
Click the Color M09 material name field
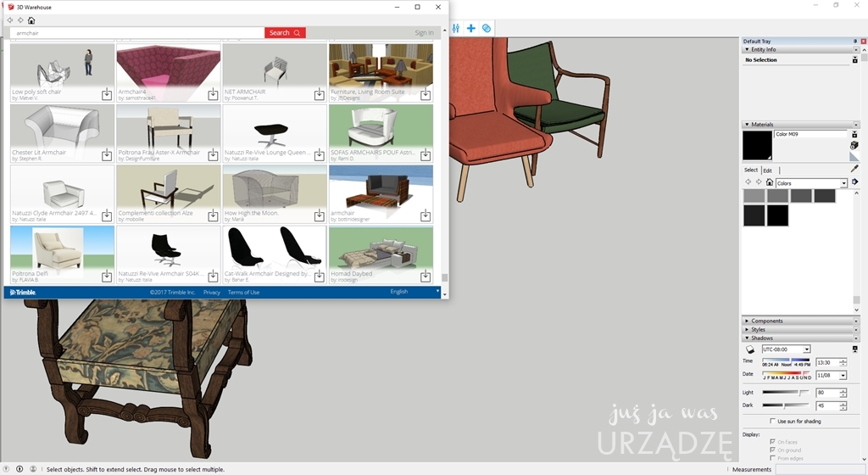click(810, 134)
